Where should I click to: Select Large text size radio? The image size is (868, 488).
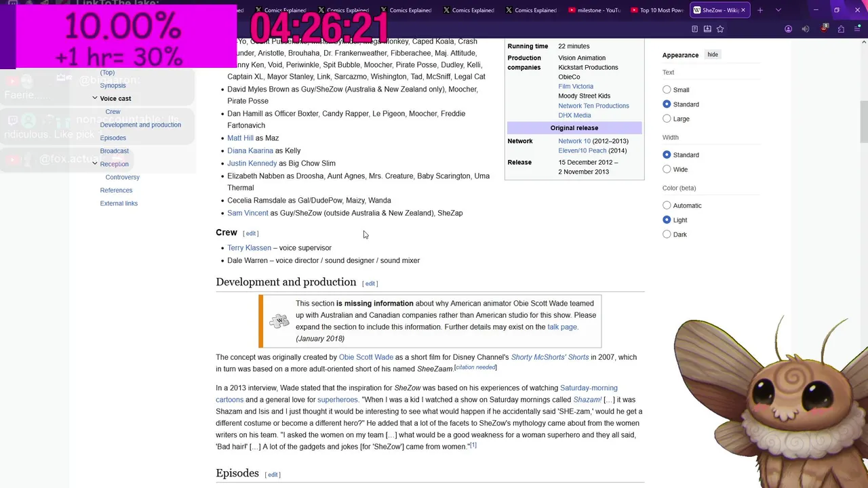667,119
